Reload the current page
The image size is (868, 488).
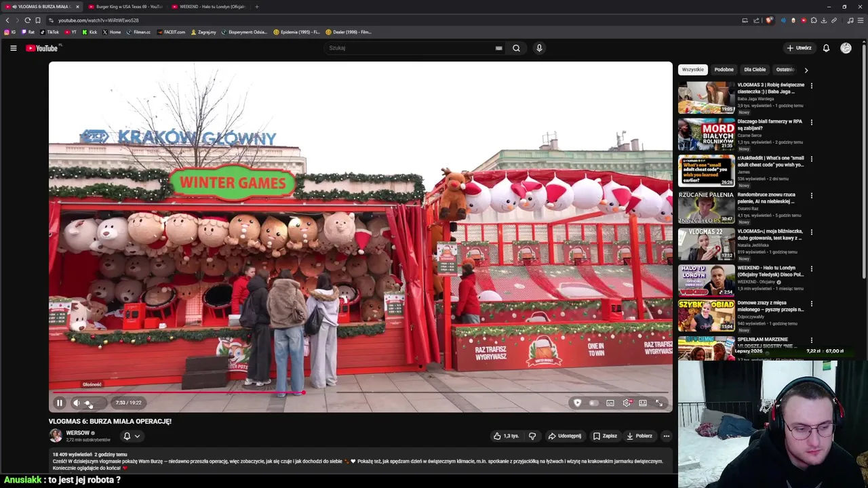[x=27, y=20]
